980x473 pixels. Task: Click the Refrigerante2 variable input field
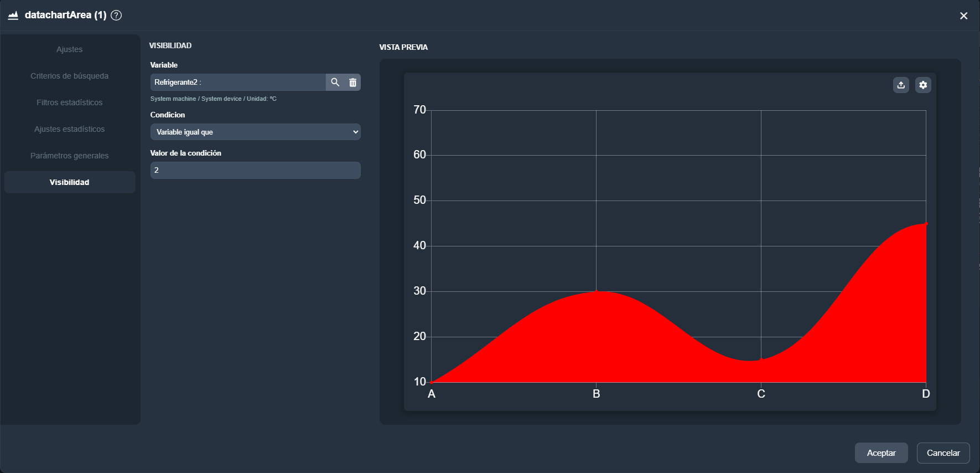(238, 83)
